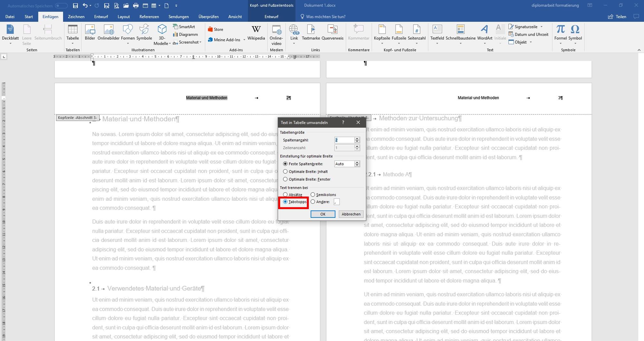The height and width of the screenshot is (341, 644).
Task: Insert a Textmarke bookmark
Action: (x=311, y=32)
